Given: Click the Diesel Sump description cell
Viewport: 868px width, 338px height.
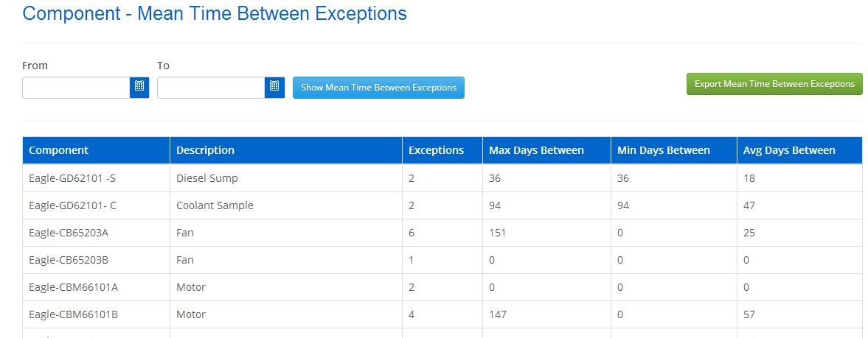Looking at the screenshot, I should [x=207, y=178].
